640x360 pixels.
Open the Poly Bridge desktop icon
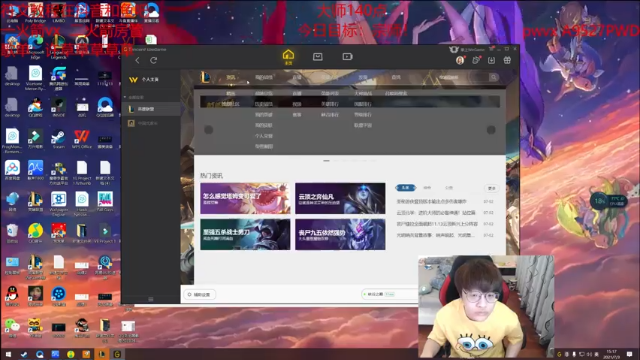coord(35,13)
